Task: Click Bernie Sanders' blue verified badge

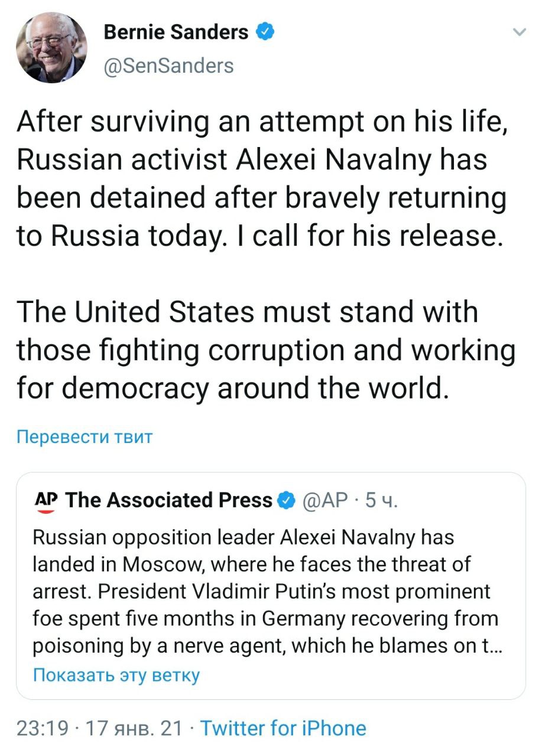Action: [x=264, y=32]
